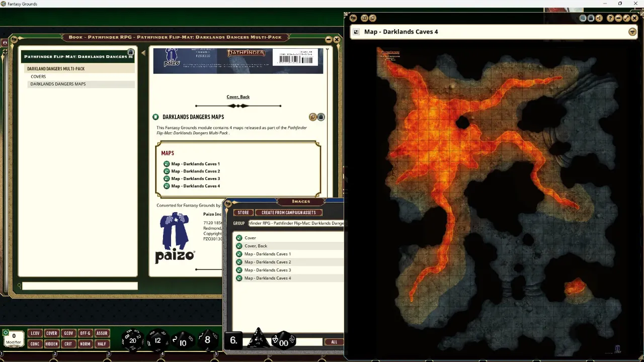Open Cover, Back icon in Images list
The image size is (644, 362).
(239, 246)
